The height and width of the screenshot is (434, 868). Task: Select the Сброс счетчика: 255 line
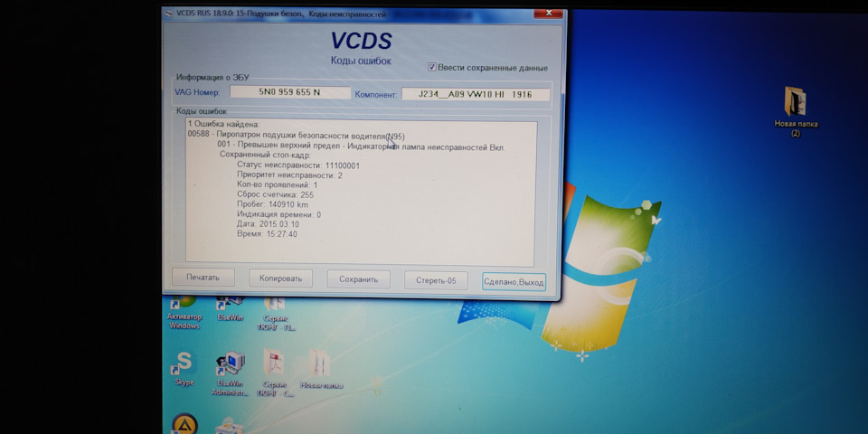(276, 195)
